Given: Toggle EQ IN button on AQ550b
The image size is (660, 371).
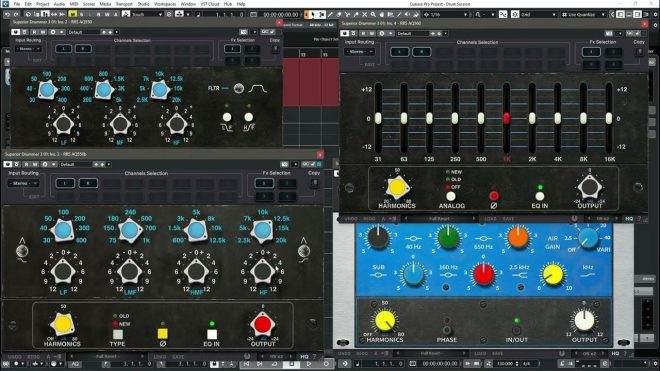Looking at the screenshot, I should (x=212, y=334).
